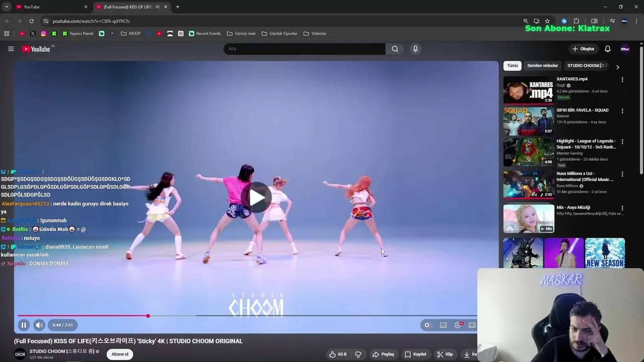
Task: Open Chrome three-dot menu
Action: pos(636,21)
